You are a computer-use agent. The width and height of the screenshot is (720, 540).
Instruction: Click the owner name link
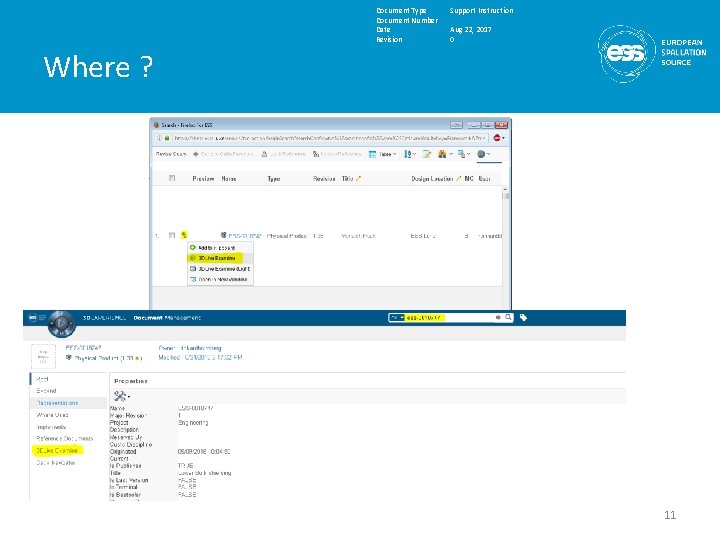[201, 348]
